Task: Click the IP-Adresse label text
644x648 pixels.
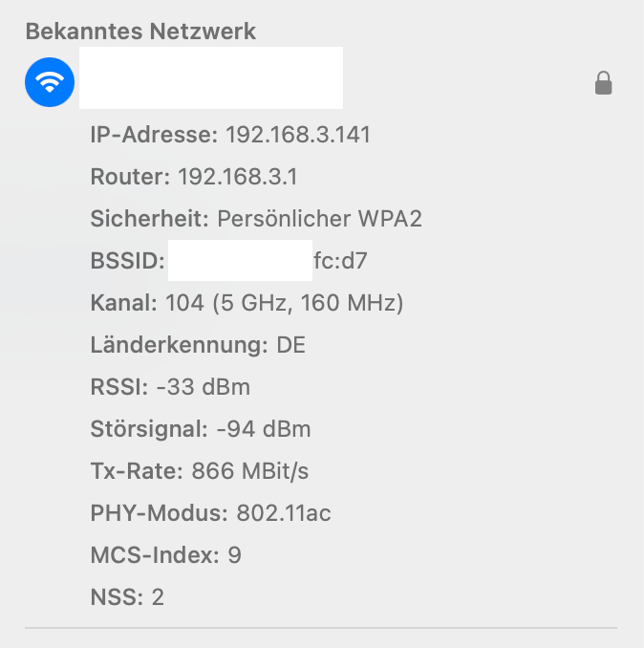Action: point(154,135)
